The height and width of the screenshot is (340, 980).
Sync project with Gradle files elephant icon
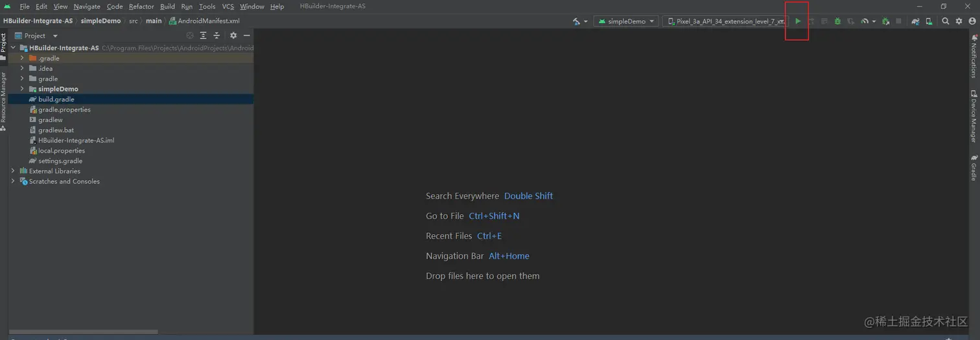[x=915, y=21]
